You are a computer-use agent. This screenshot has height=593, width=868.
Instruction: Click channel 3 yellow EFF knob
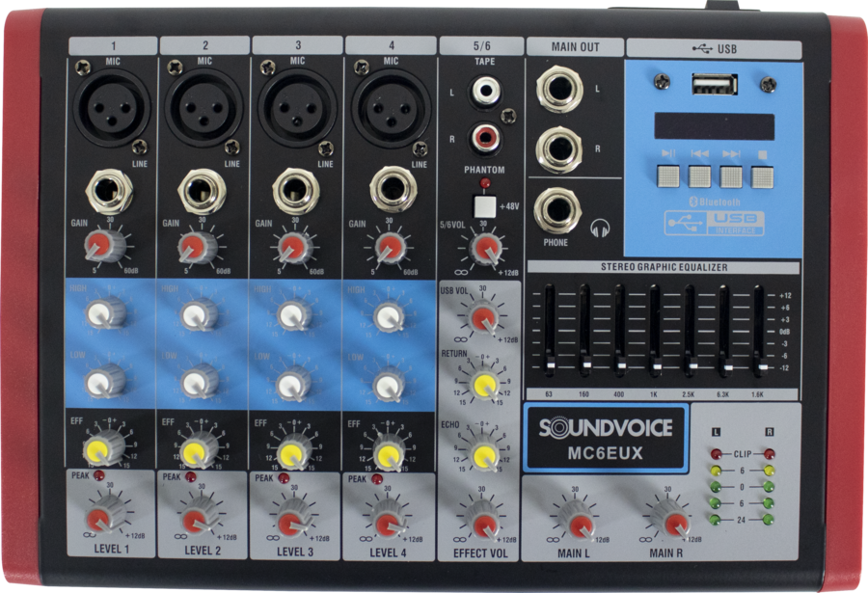[x=293, y=453]
